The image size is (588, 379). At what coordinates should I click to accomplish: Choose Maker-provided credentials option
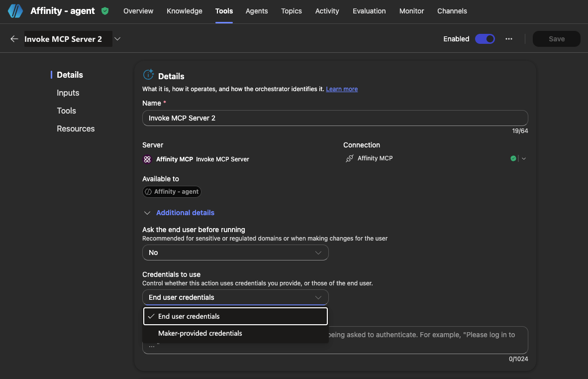click(x=235, y=333)
